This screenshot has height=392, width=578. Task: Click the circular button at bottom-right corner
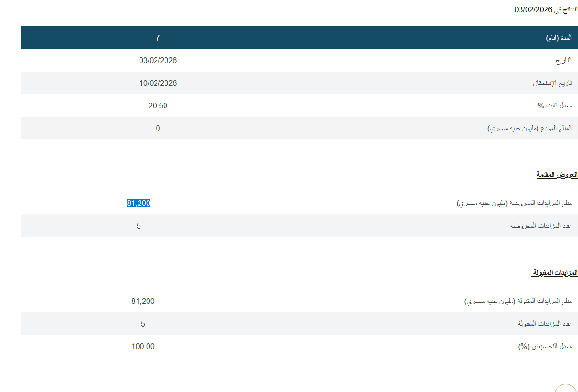point(566,389)
